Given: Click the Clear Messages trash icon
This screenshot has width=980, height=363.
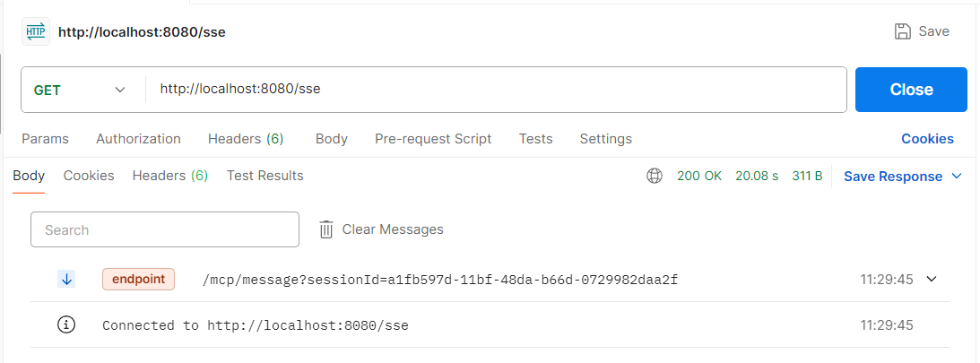Looking at the screenshot, I should 326,229.
